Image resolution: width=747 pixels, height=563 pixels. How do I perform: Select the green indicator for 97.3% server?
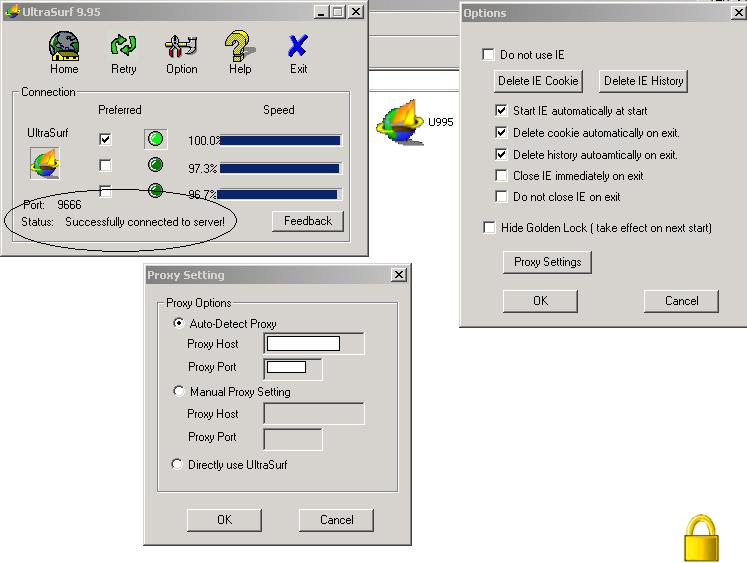click(155, 165)
